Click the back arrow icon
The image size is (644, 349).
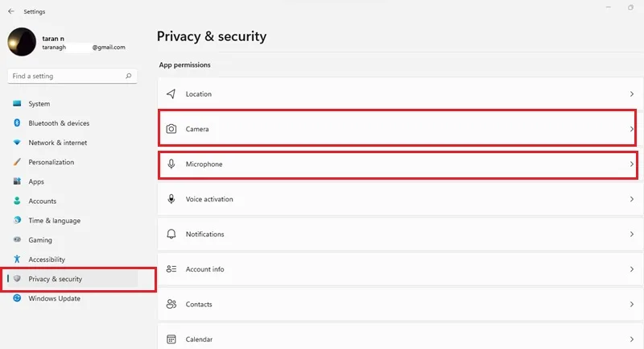(x=11, y=11)
